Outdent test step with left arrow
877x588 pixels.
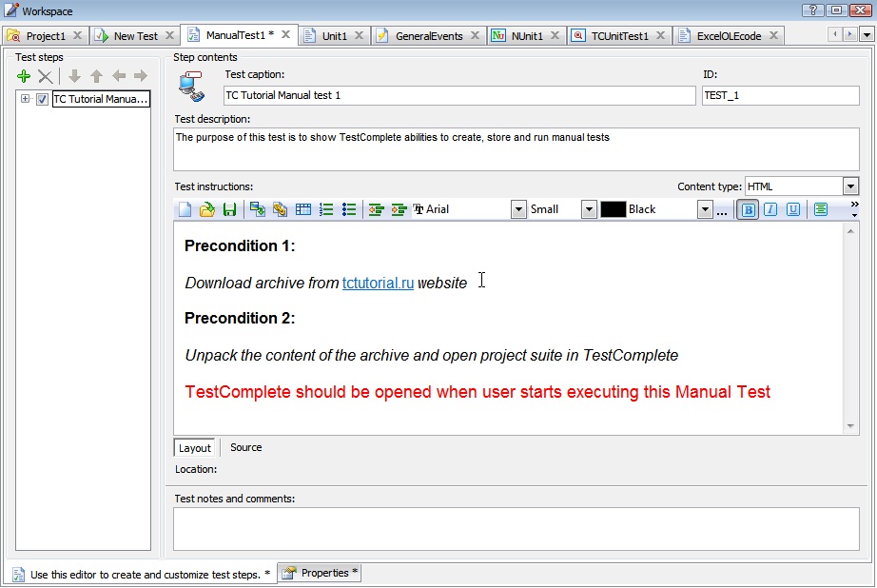tap(119, 76)
